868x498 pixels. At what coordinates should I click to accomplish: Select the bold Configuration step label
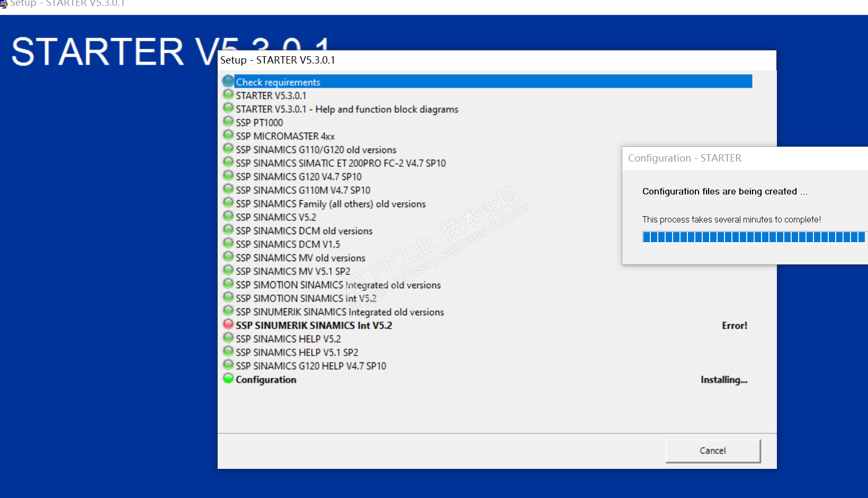click(x=266, y=380)
